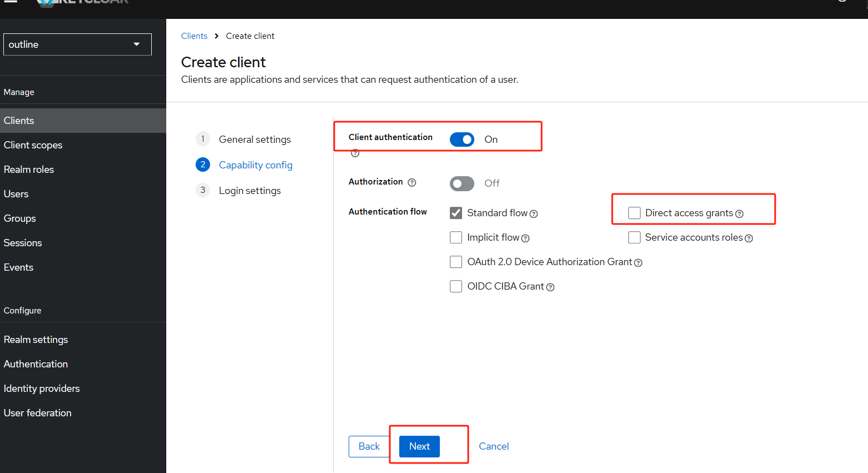868x473 pixels.
Task: Jump to General settings wizard step
Action: click(255, 140)
